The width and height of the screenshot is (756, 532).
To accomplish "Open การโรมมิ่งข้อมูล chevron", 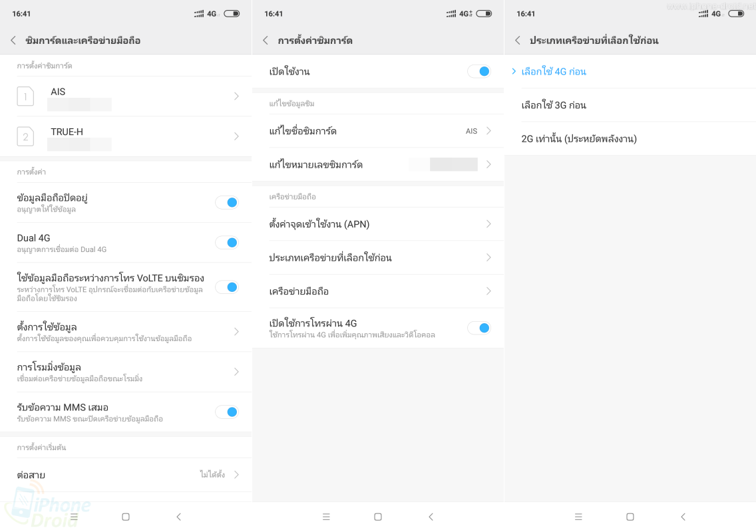I will pyautogui.click(x=236, y=372).
